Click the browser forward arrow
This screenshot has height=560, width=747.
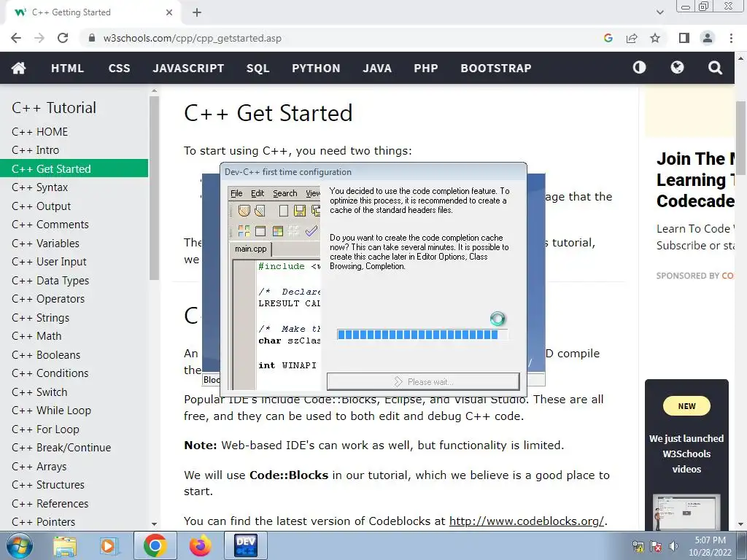[x=39, y=38]
